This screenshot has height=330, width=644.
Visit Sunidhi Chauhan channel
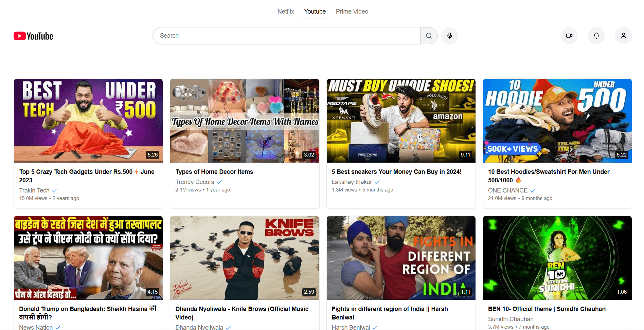(x=511, y=319)
